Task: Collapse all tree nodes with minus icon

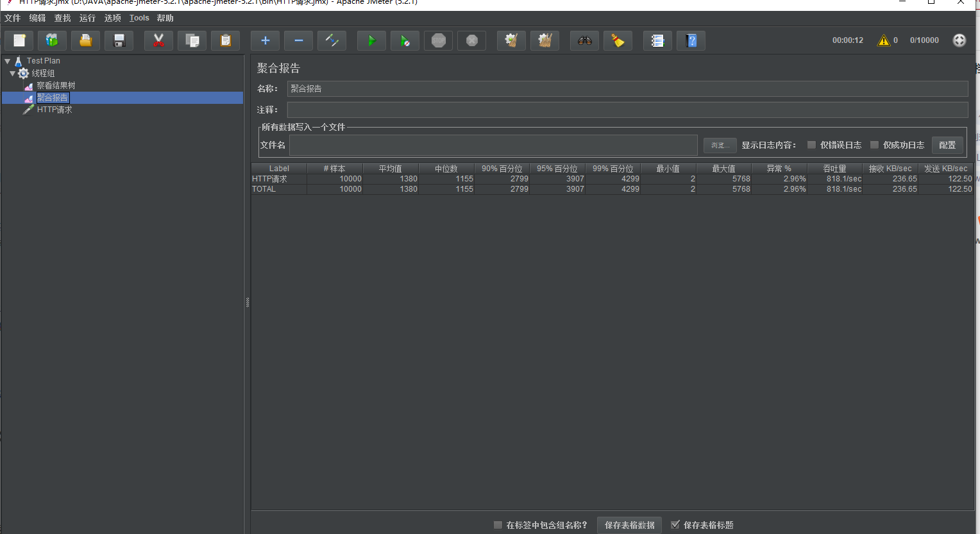Action: pyautogui.click(x=299, y=40)
